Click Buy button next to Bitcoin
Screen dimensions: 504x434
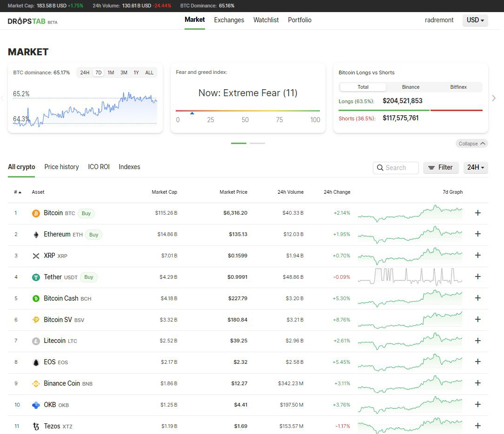(x=86, y=213)
